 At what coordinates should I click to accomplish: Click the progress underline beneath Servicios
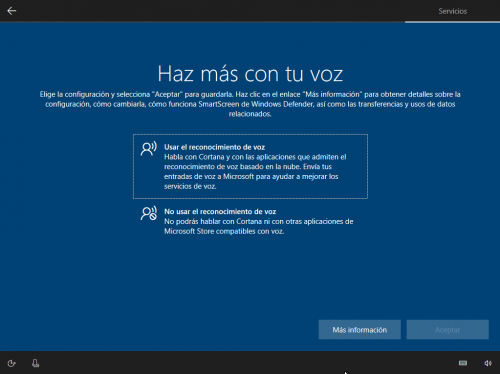(452, 22)
